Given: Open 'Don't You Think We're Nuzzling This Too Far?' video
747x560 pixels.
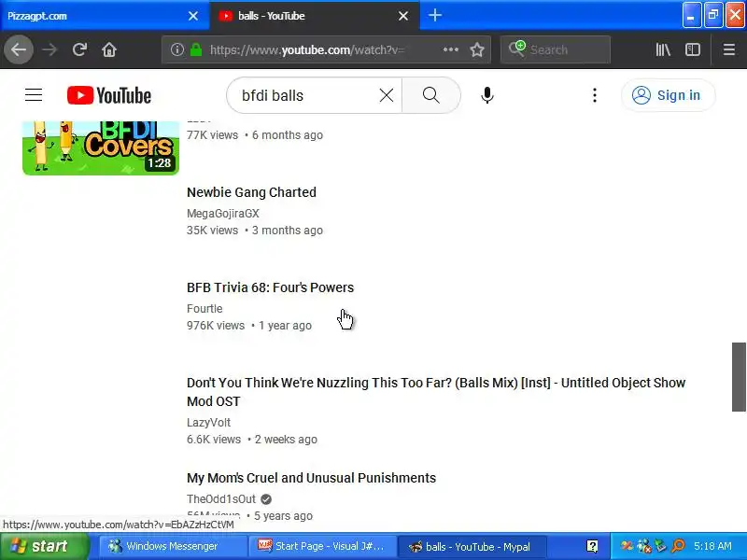Looking at the screenshot, I should pyautogui.click(x=436, y=392).
